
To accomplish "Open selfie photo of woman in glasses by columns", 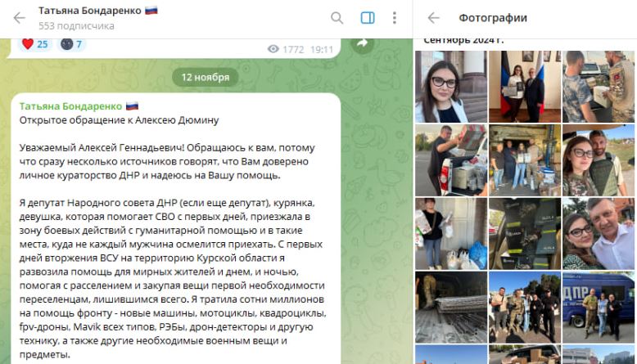I will (451, 87).
